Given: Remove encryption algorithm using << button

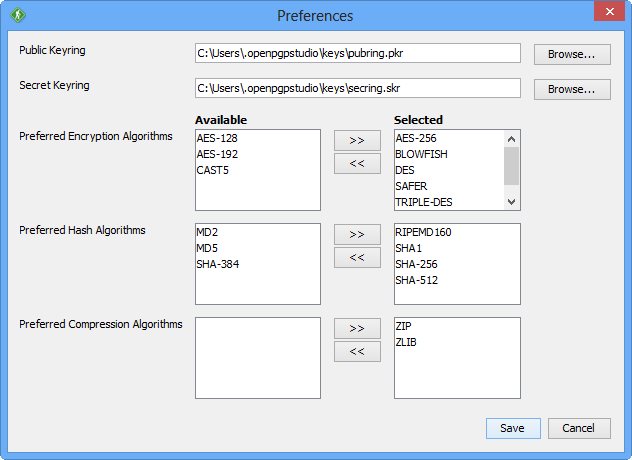Looking at the screenshot, I should coord(357,164).
